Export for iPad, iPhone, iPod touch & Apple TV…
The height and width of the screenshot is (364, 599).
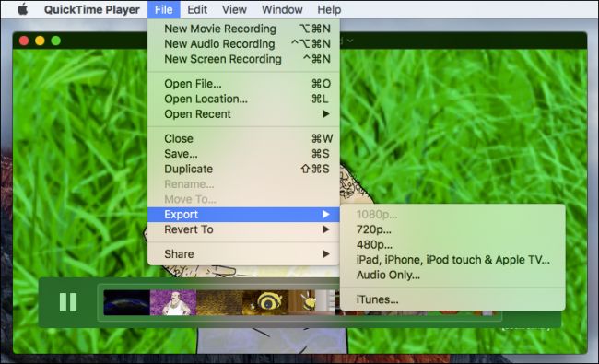pyautogui.click(x=452, y=260)
